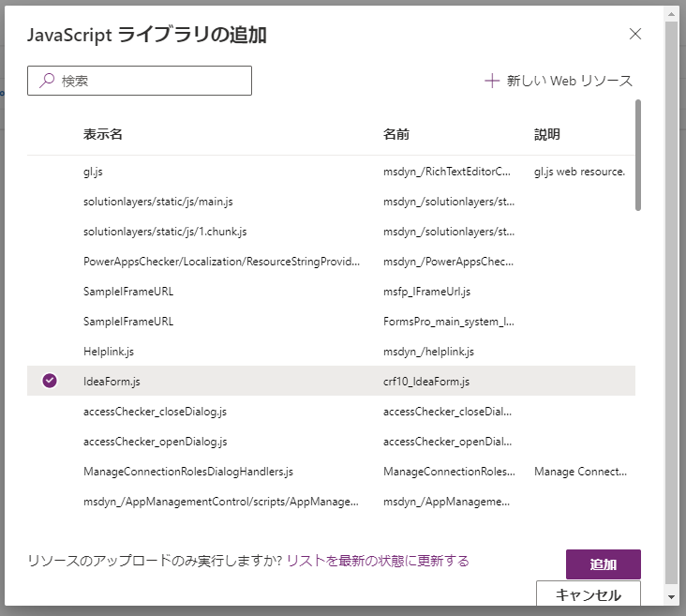Select solutionlayers/static/js/1.chunk.js row

(x=331, y=232)
